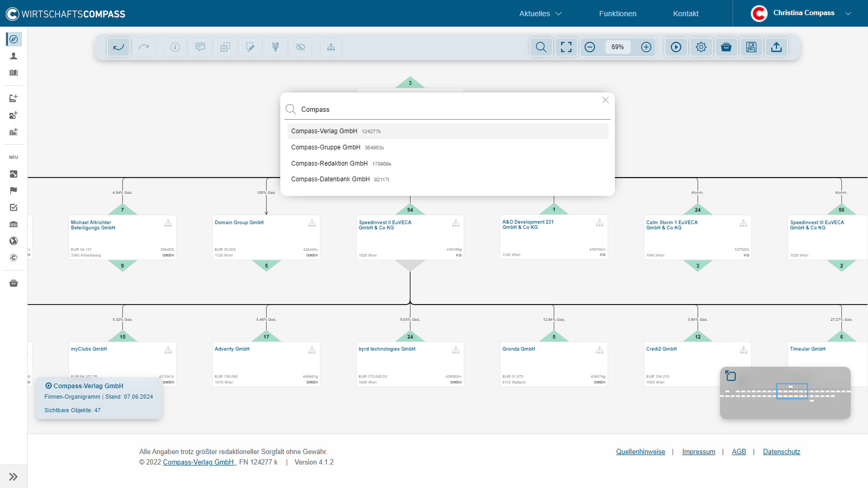The width and height of the screenshot is (868, 488).
Task: Click the fit-to-screen fullscreen icon
Action: point(566,47)
